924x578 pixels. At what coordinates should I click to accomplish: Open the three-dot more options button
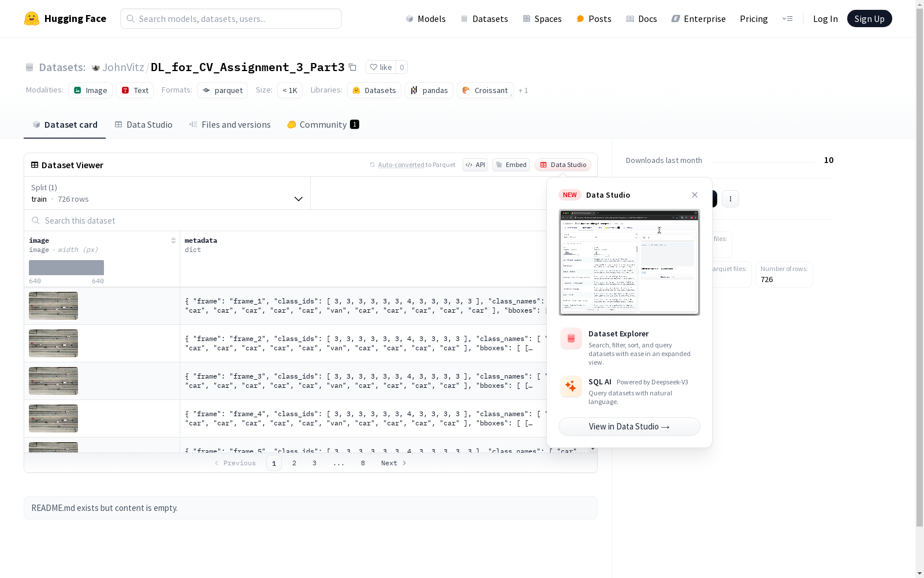[x=731, y=199]
